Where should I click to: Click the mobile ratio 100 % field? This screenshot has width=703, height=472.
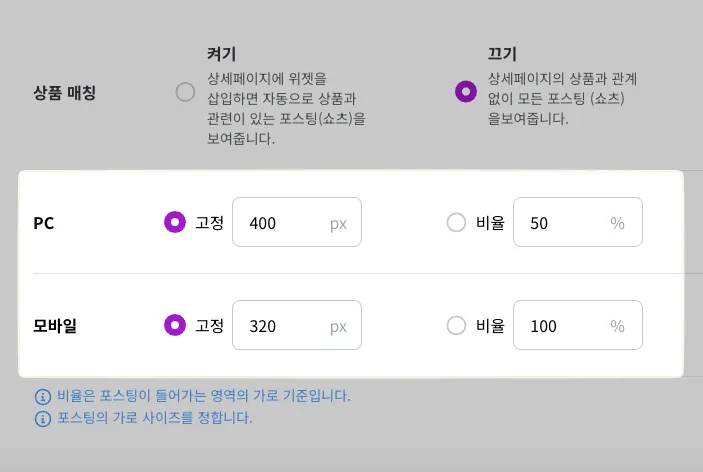click(x=577, y=325)
